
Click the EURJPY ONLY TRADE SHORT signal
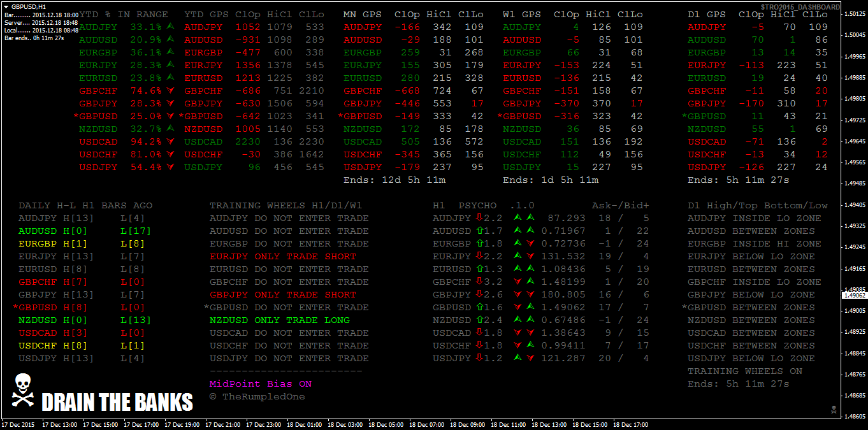[x=282, y=257]
